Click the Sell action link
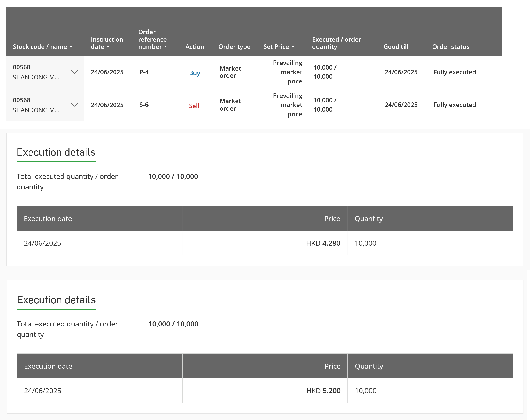530x420 pixels. 194,106
